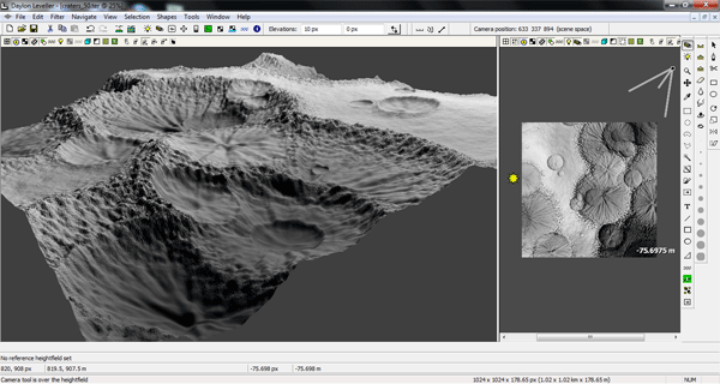Screen dimensions: 720x384
Task: Open the Shapes menu
Action: click(167, 17)
